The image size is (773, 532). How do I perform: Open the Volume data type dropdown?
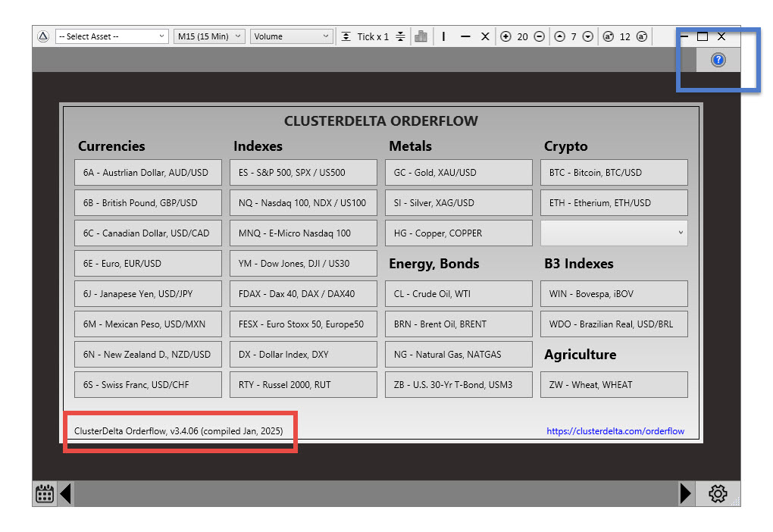tap(292, 36)
